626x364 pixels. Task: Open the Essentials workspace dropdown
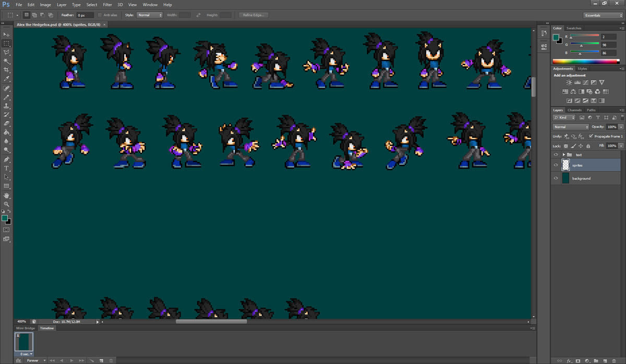(603, 15)
